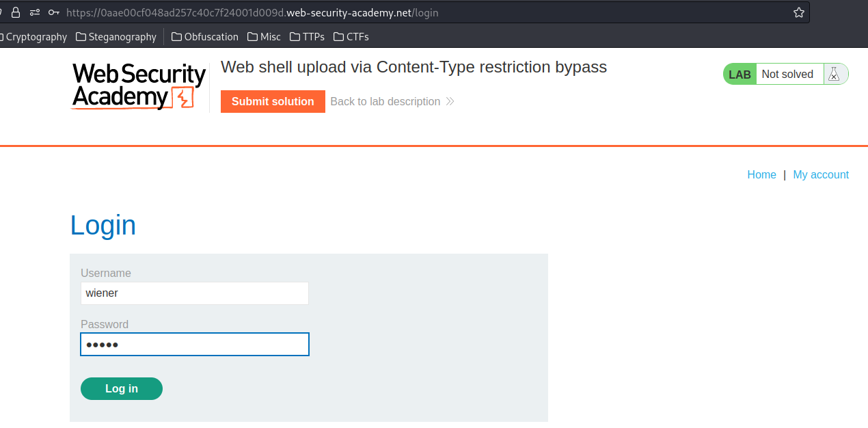The width and height of the screenshot is (868, 428).
Task: Open the Obfuscation bookmarks folder
Action: pyautogui.click(x=205, y=37)
